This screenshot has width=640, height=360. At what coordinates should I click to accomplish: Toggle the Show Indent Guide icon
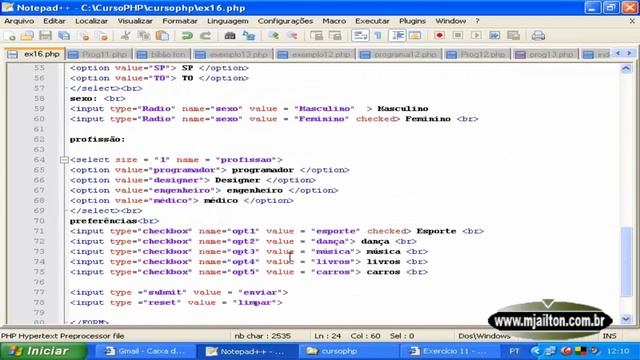(398, 36)
